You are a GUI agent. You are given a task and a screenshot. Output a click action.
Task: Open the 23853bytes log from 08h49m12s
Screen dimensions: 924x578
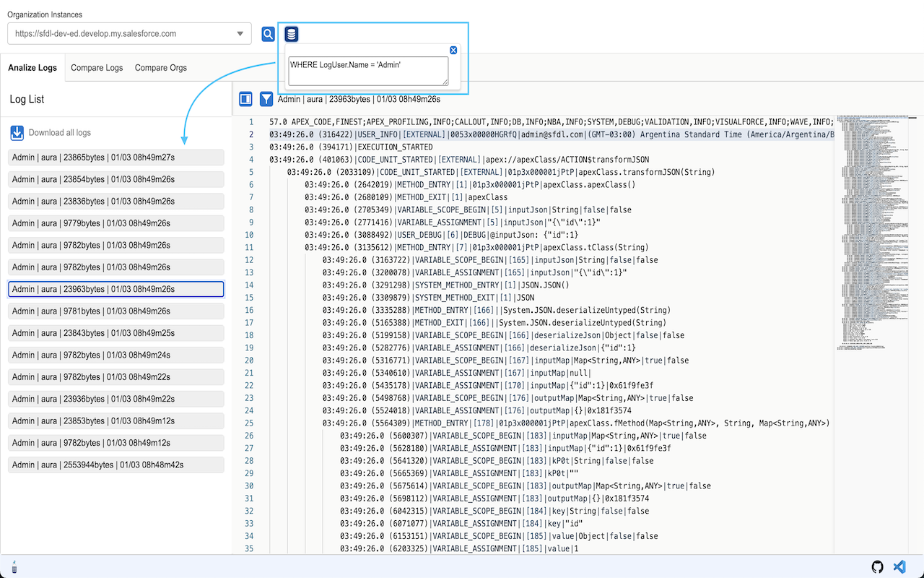116,421
